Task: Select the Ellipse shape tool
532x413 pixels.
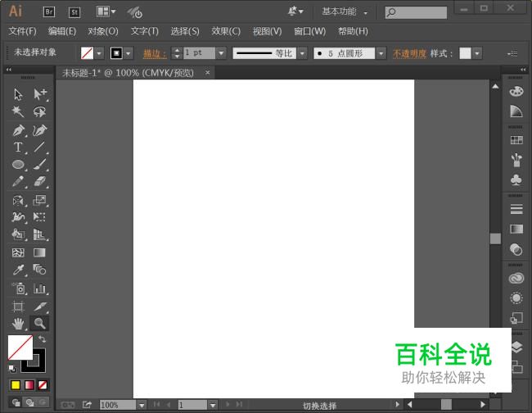Action: tap(18, 165)
